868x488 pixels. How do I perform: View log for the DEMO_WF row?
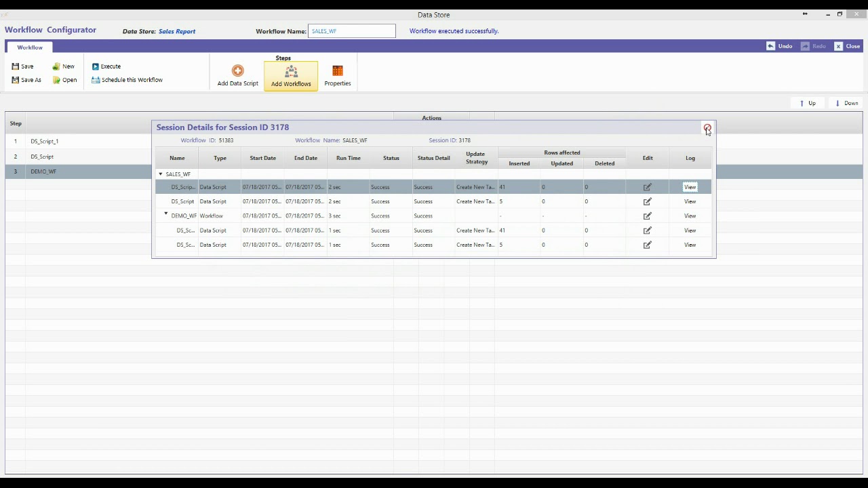coord(690,216)
